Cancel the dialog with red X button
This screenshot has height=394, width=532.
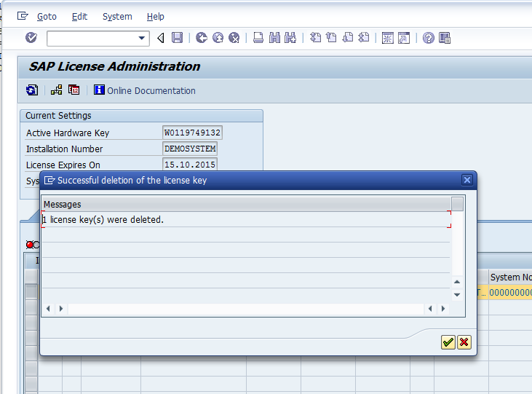click(x=464, y=342)
